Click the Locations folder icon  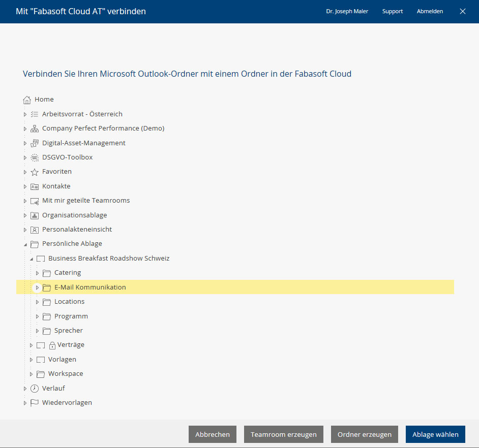(x=47, y=302)
